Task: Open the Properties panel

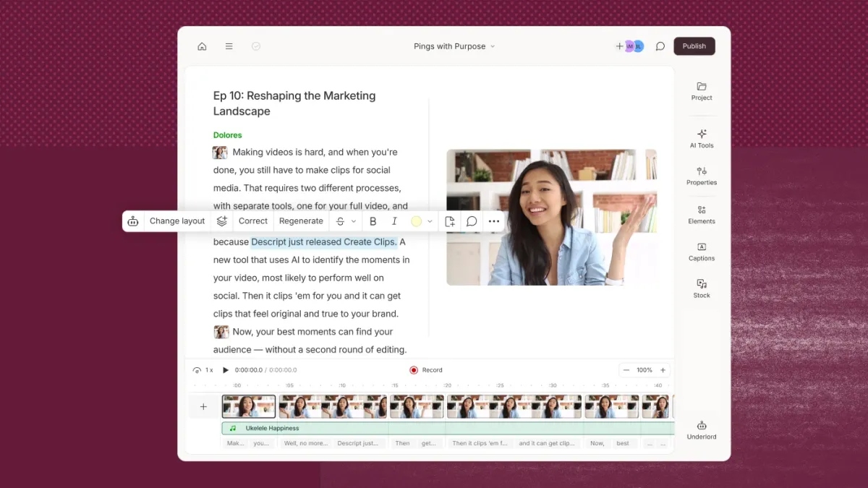Action: pos(702,176)
